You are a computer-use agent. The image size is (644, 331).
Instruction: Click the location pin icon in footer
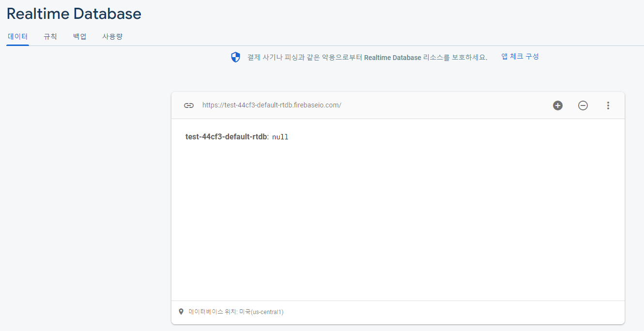coord(181,312)
